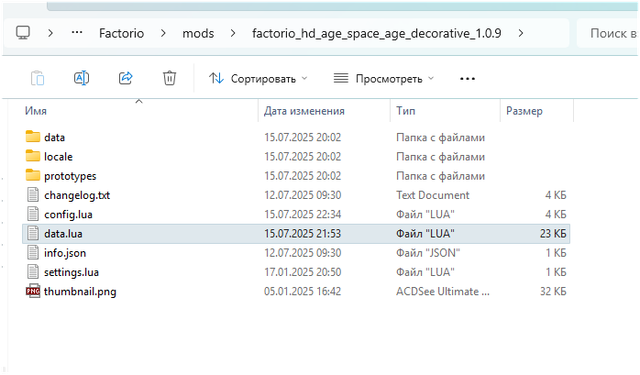
Task: Click the thumbnail.png PNG icon
Action: point(33,291)
